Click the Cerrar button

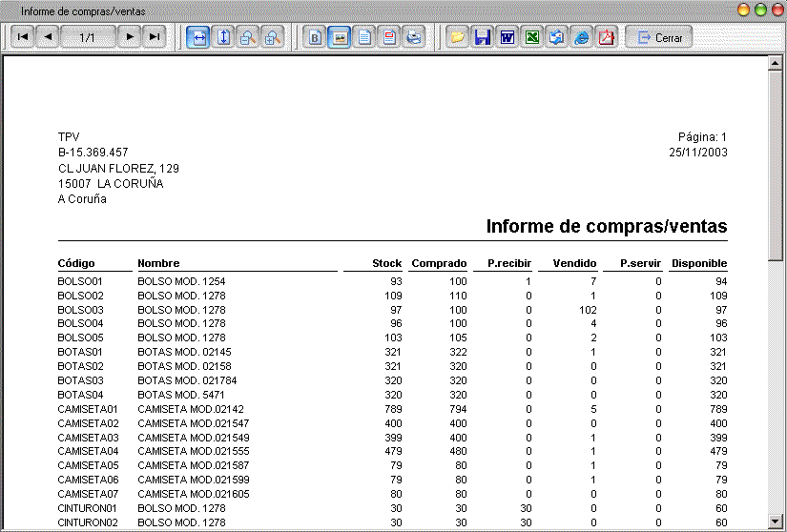pyautogui.click(x=659, y=37)
